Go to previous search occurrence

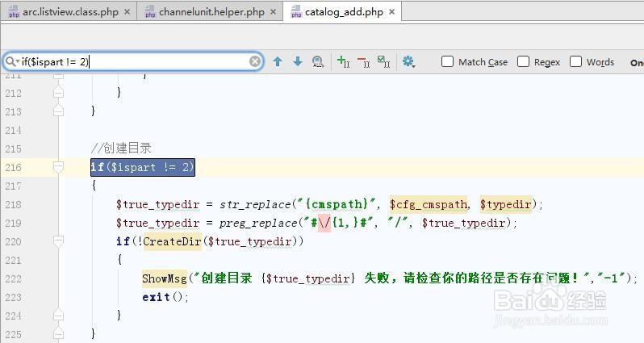pos(278,61)
